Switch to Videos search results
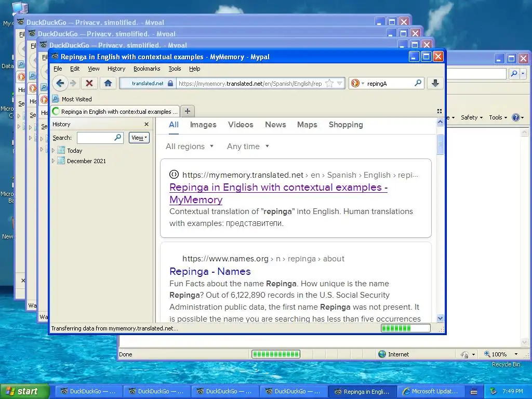This screenshot has width=532, height=399. [241, 125]
